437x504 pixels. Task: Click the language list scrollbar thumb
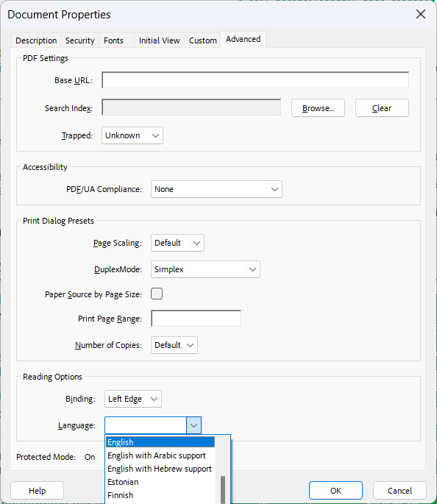pos(223,490)
